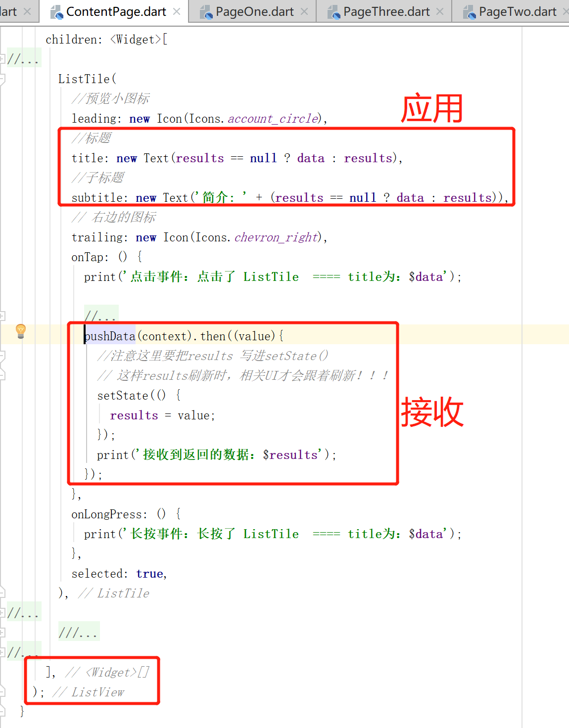Click the account_circle icon constant
Screen dimensions: 569x728
tap(273, 119)
